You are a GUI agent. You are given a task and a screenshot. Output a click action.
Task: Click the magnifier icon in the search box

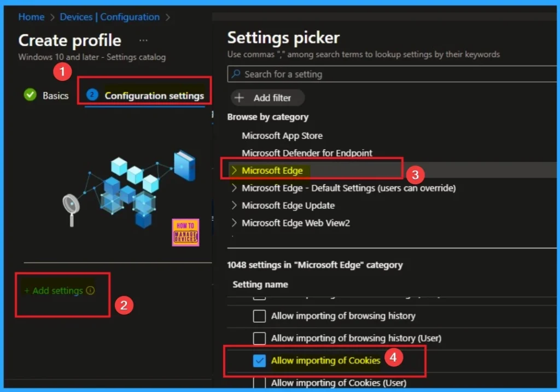(x=236, y=74)
